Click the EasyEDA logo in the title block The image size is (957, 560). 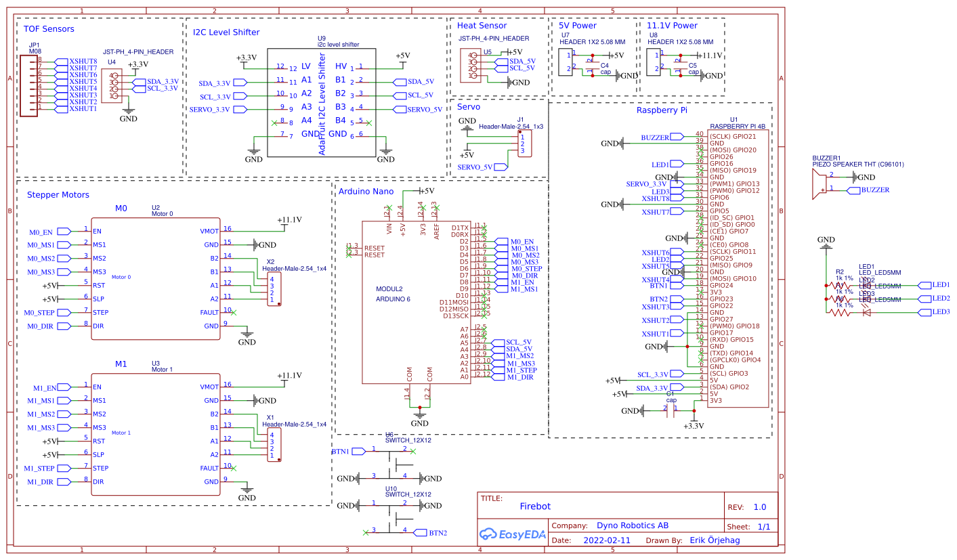(x=511, y=534)
